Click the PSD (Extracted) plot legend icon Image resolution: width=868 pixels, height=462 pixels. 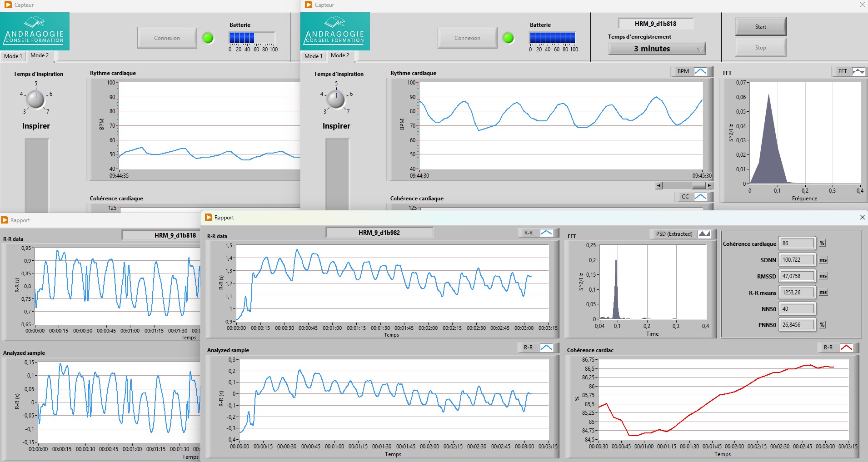(x=703, y=234)
